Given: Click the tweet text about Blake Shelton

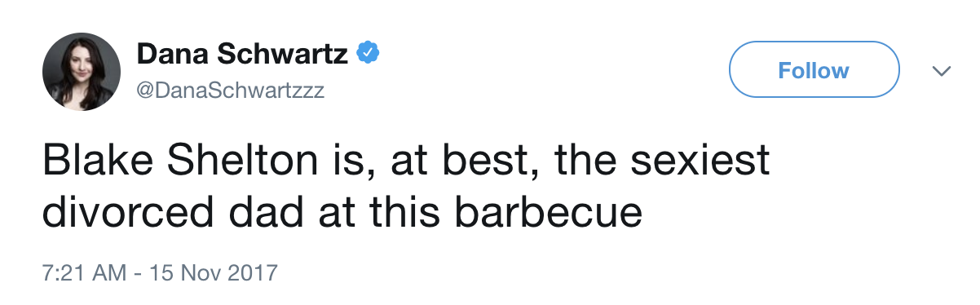Looking at the screenshot, I should click(x=406, y=186).
